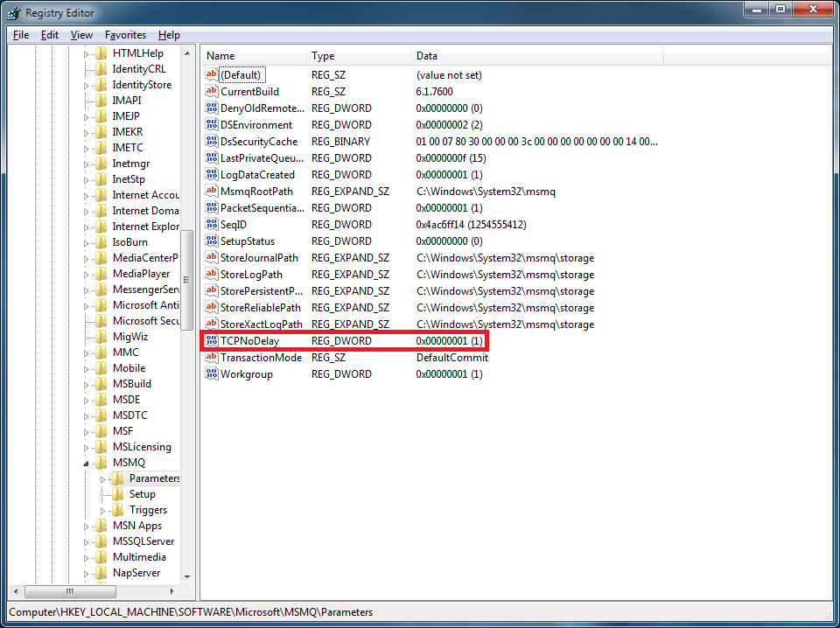Open the Help menu
The width and height of the screenshot is (840, 628).
[169, 35]
